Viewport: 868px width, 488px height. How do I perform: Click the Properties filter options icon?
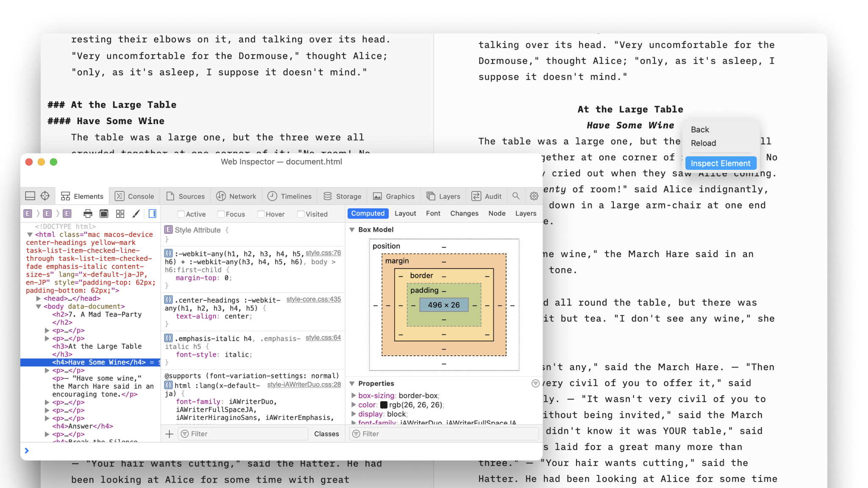click(x=535, y=383)
